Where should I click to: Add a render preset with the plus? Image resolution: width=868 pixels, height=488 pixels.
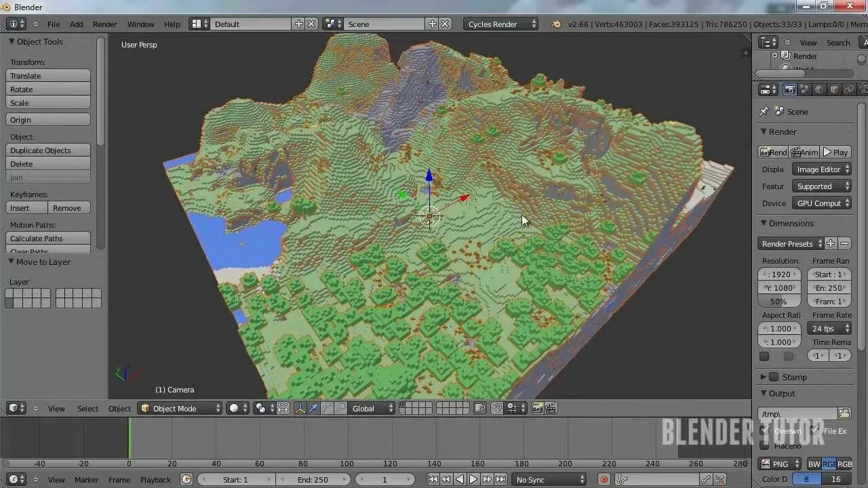point(831,243)
